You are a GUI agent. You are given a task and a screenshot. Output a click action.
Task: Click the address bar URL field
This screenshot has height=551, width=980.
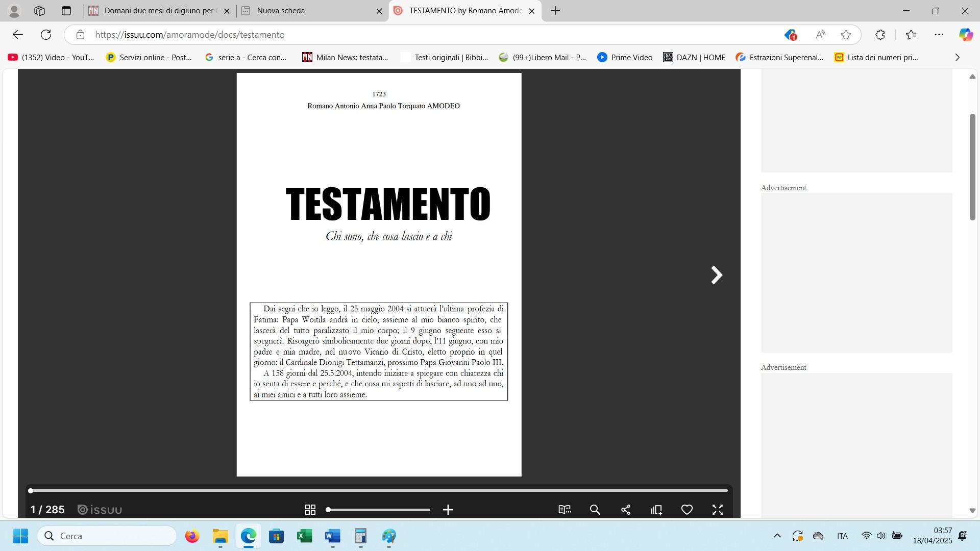[408, 35]
